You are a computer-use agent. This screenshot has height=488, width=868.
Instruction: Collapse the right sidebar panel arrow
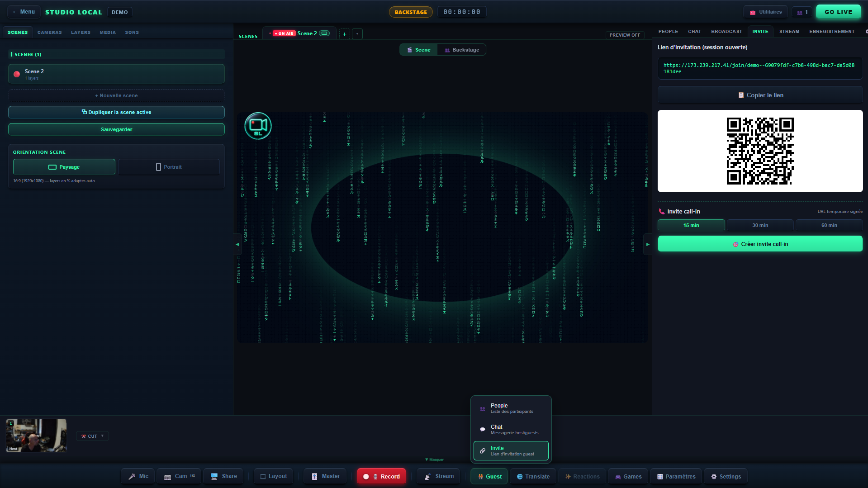click(x=648, y=244)
